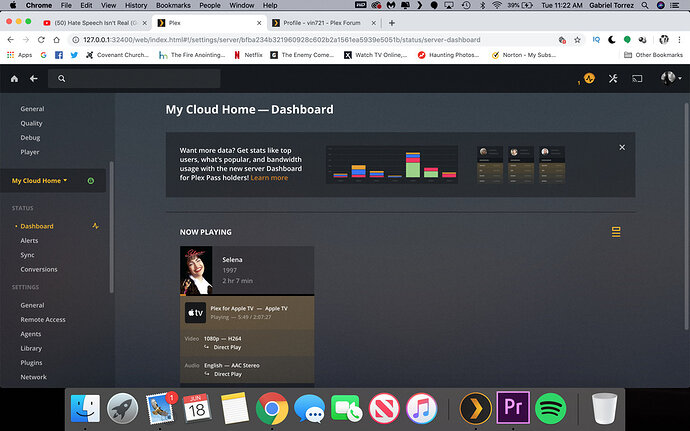
Task: Click the Plex back arrow
Action: coord(33,78)
